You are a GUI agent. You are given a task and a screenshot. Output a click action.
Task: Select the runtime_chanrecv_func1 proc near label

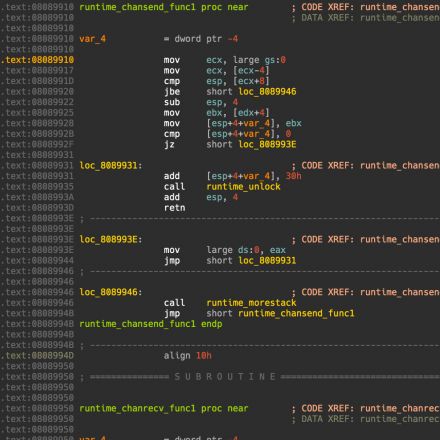164,409
